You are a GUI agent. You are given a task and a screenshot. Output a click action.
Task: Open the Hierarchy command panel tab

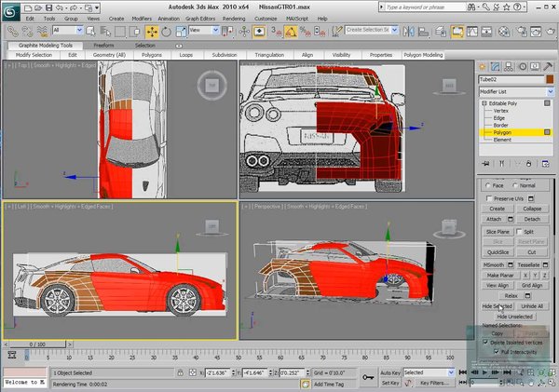(x=509, y=67)
